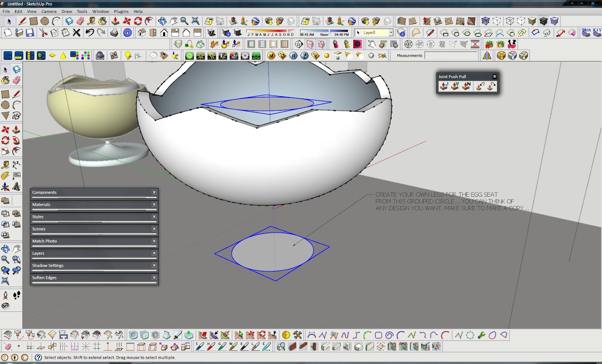The image size is (602, 364).
Task: Close the Joint Push Pull floating toolbar
Action: (x=495, y=76)
